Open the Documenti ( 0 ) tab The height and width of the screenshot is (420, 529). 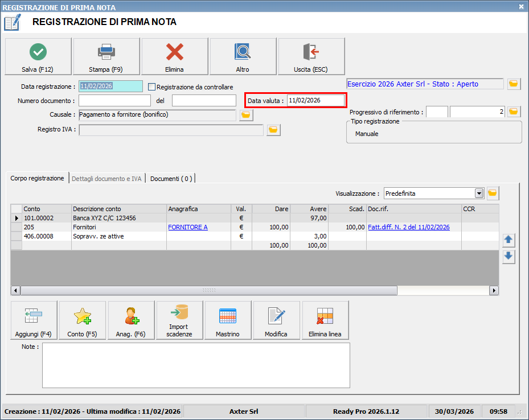click(x=171, y=179)
